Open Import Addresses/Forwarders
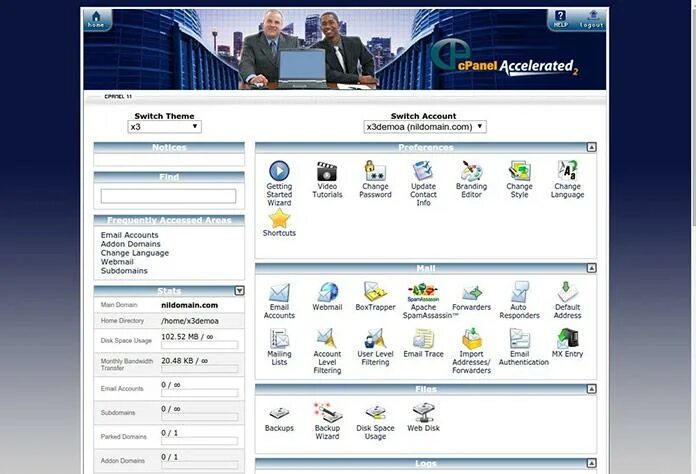 click(x=471, y=351)
